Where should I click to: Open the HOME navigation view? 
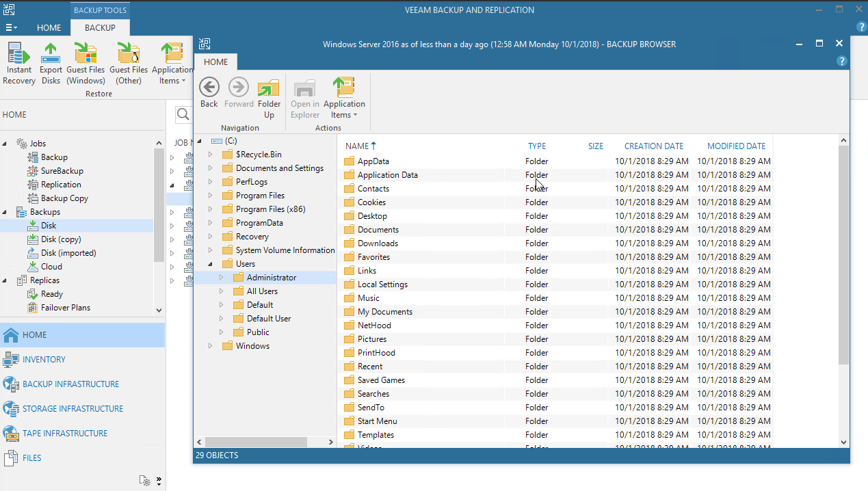click(82, 335)
